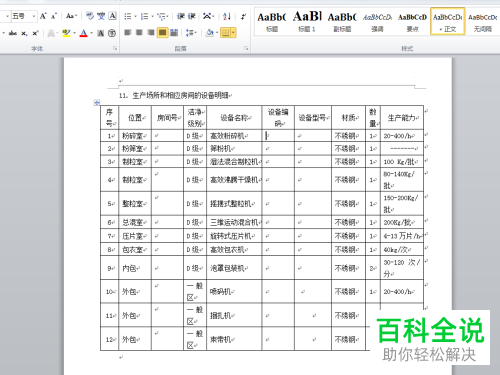This screenshot has height=375, width=500.
Task: Apply the 正文 style
Action: coord(448,22)
